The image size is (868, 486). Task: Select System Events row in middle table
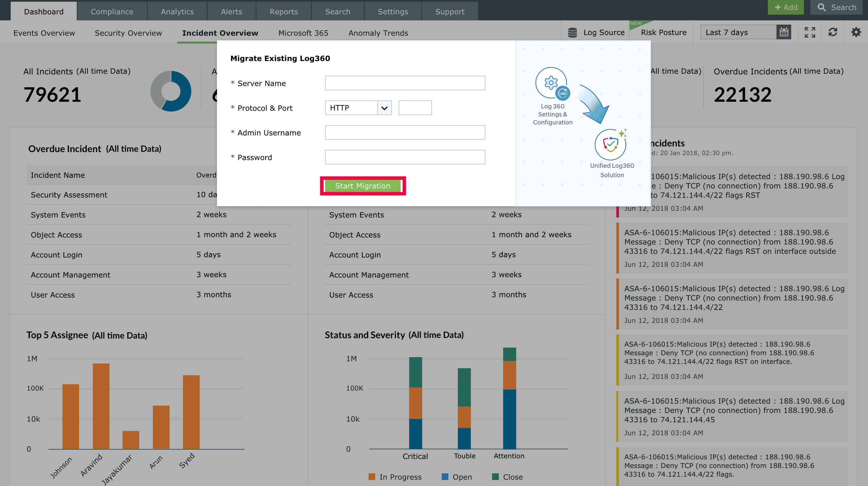tap(457, 215)
